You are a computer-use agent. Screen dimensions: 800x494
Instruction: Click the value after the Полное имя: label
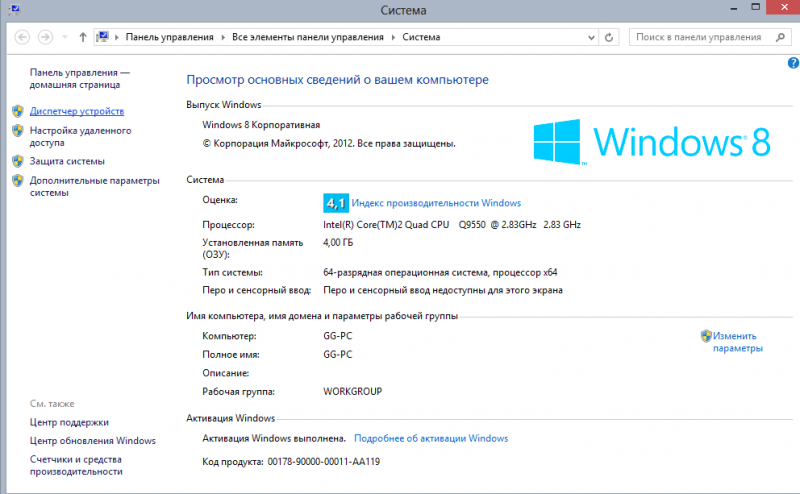pos(338,354)
